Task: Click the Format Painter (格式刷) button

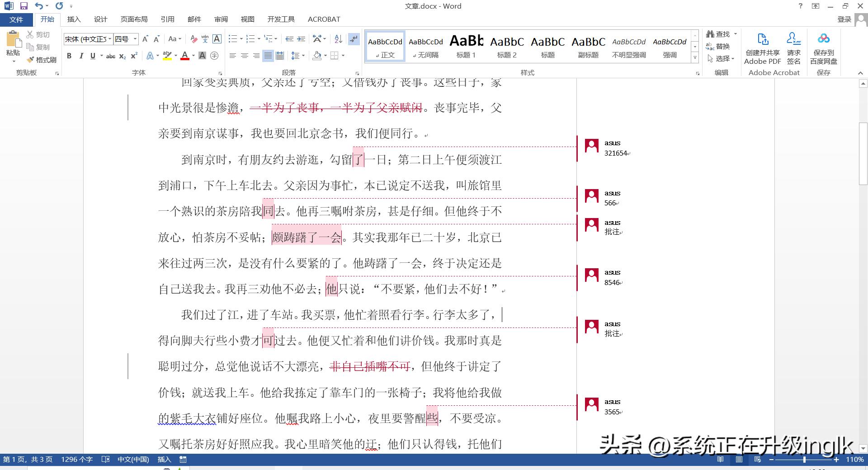Action: 42,60
